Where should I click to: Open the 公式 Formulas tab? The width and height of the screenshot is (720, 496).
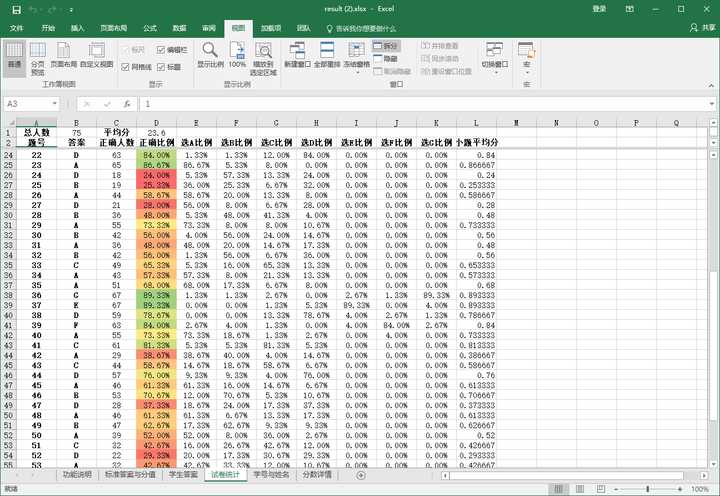click(150, 28)
